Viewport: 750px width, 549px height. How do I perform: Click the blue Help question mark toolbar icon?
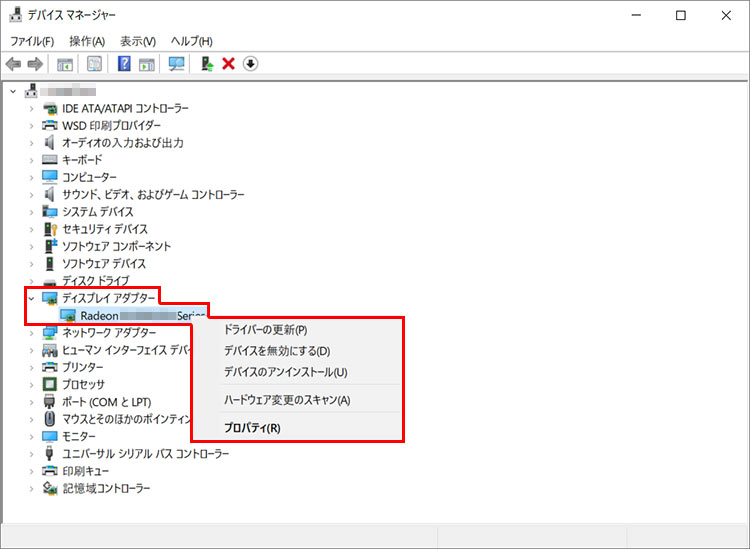[x=124, y=64]
